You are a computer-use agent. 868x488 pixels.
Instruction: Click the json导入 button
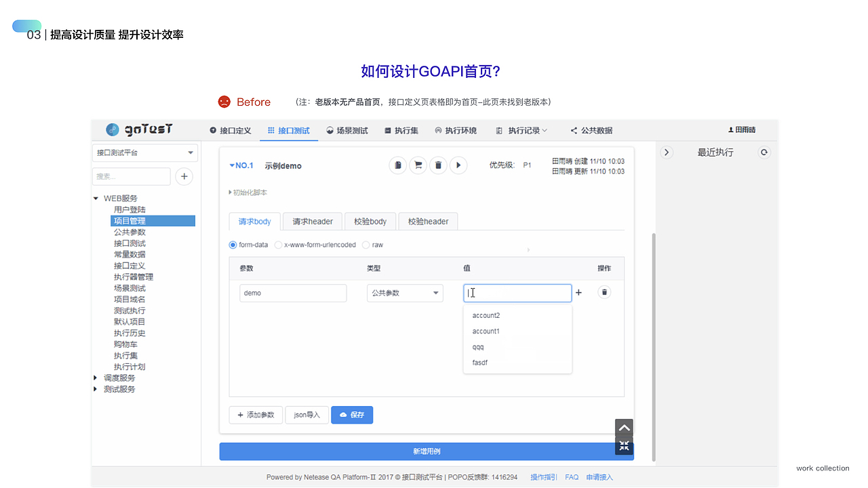(307, 415)
